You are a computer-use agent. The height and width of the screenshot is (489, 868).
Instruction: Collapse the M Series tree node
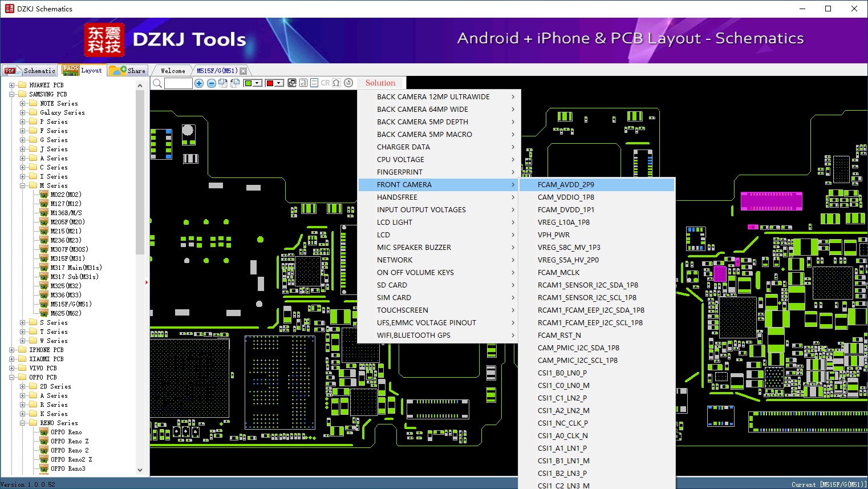click(x=22, y=185)
